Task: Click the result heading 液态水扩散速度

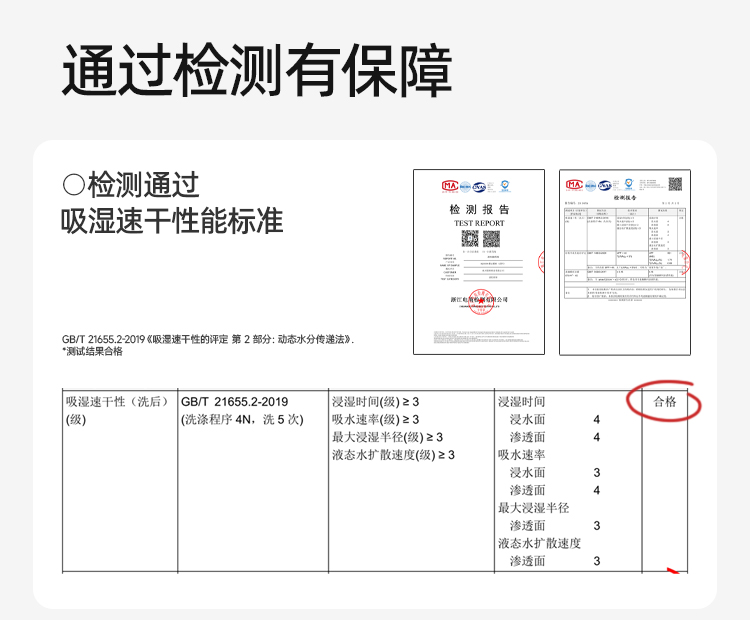Action: click(x=539, y=543)
